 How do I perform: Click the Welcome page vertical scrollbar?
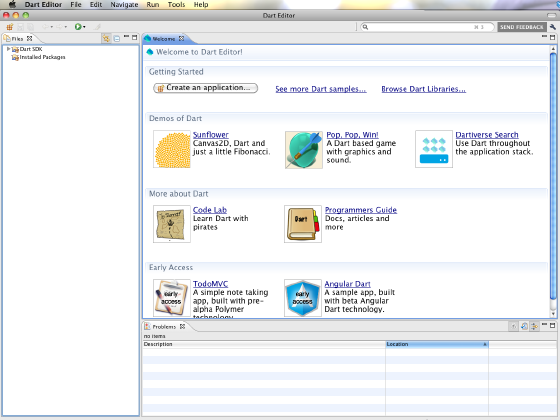tap(553, 176)
